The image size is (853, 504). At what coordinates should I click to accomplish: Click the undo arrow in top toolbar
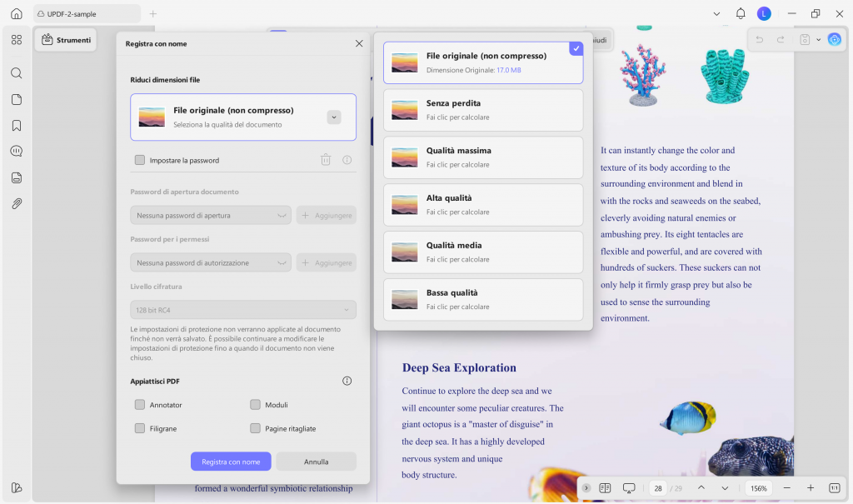coord(760,40)
